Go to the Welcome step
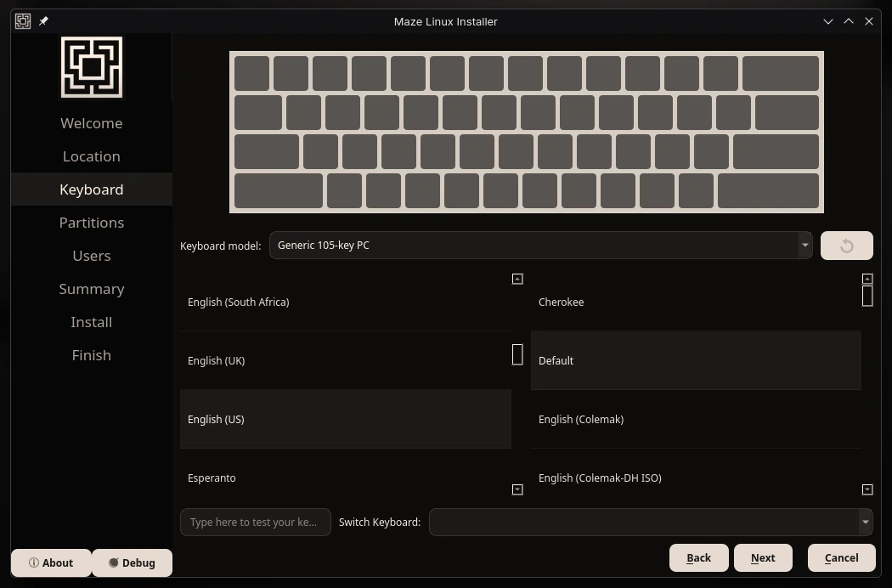Image resolution: width=892 pixels, height=588 pixels. (x=92, y=123)
